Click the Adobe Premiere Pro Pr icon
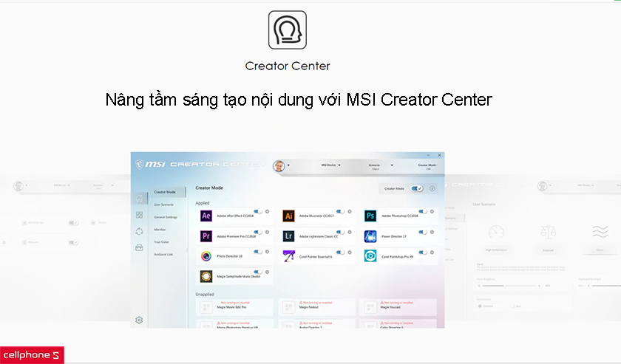 tap(206, 236)
